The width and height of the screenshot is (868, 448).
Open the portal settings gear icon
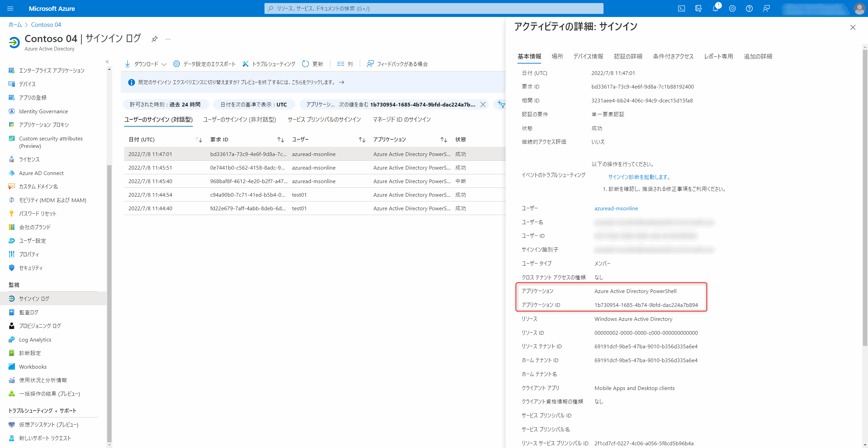click(732, 8)
